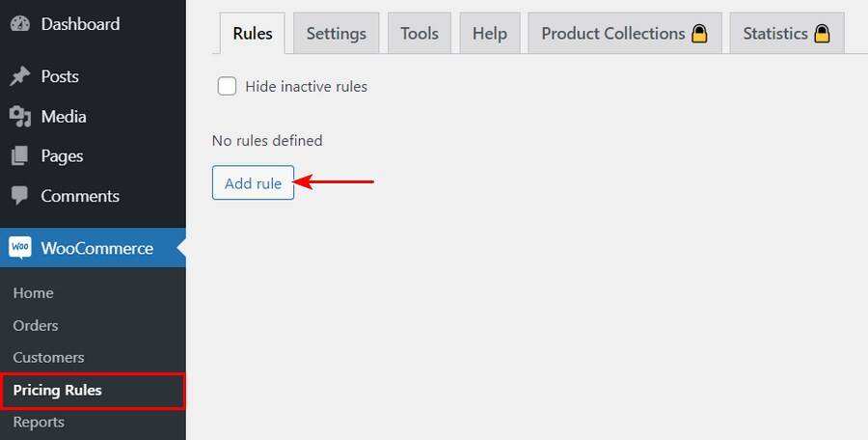Click the lock icon on Statistics
The height and width of the screenshot is (440, 868).
[x=822, y=34]
